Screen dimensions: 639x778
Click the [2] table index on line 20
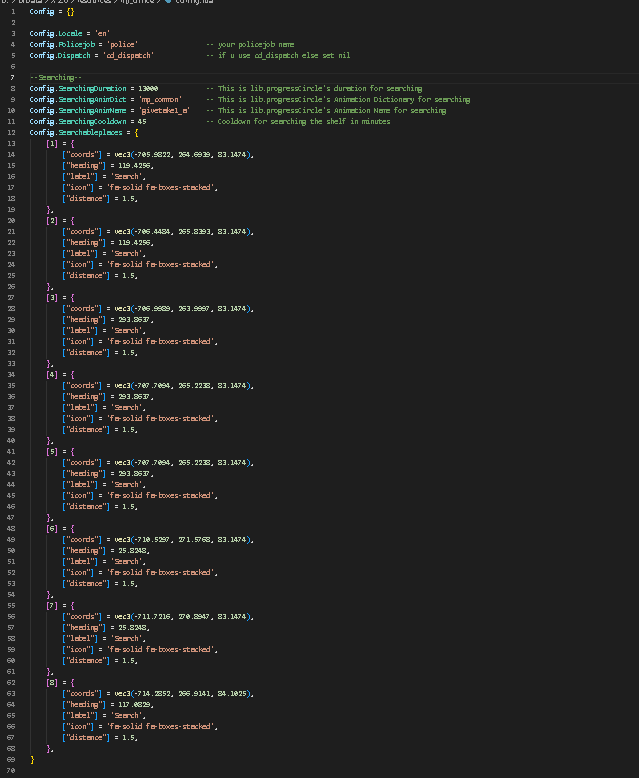(x=52, y=220)
